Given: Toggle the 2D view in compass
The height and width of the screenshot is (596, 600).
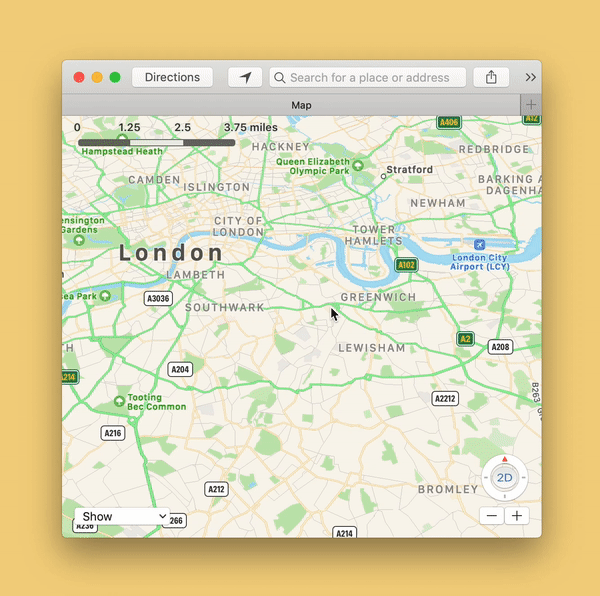Looking at the screenshot, I should pyautogui.click(x=504, y=477).
